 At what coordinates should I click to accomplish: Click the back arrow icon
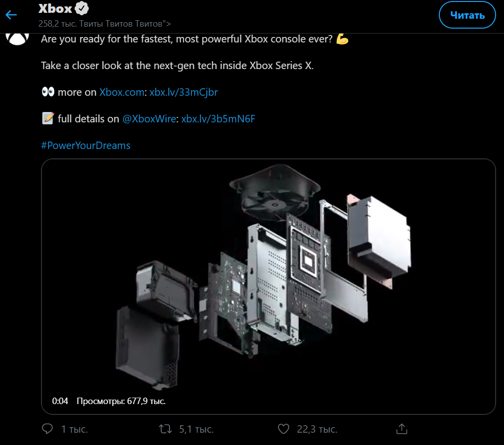pos(11,15)
